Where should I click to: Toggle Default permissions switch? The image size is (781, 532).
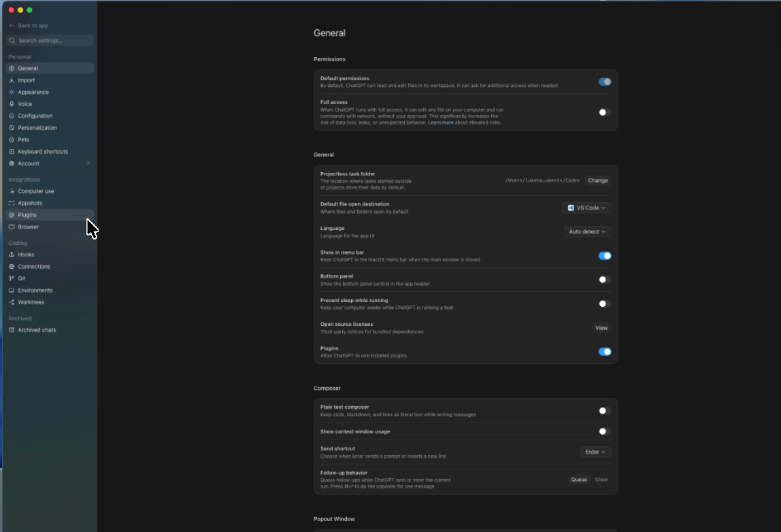(x=605, y=82)
